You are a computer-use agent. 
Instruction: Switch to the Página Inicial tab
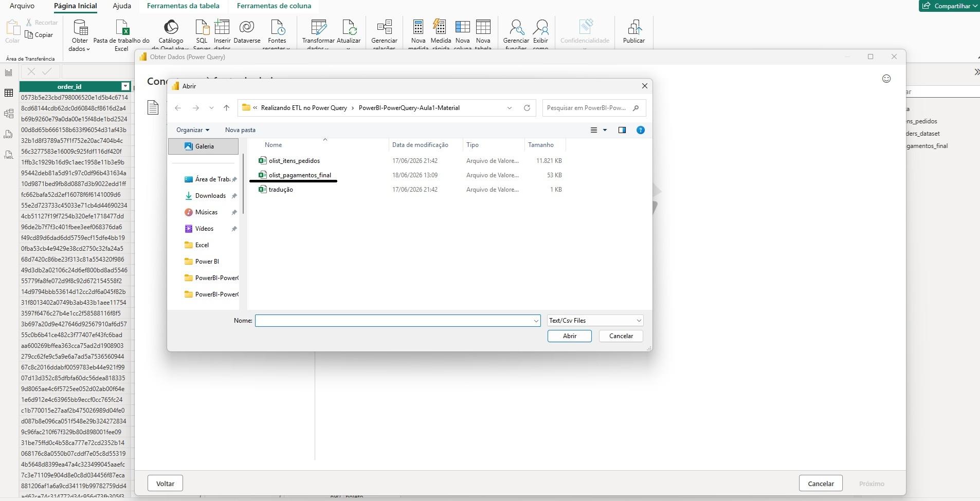coord(76,6)
